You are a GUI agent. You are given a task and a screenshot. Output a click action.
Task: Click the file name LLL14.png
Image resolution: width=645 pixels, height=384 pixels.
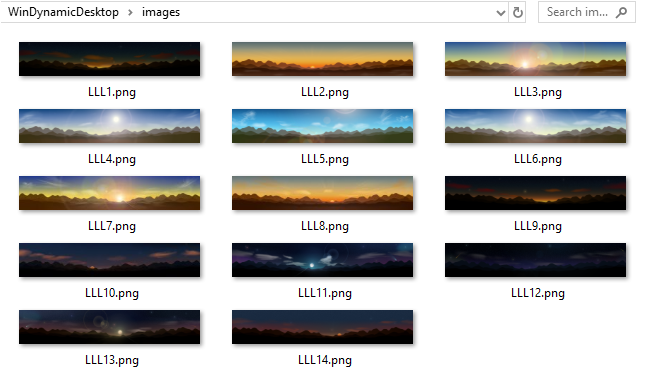(325, 360)
